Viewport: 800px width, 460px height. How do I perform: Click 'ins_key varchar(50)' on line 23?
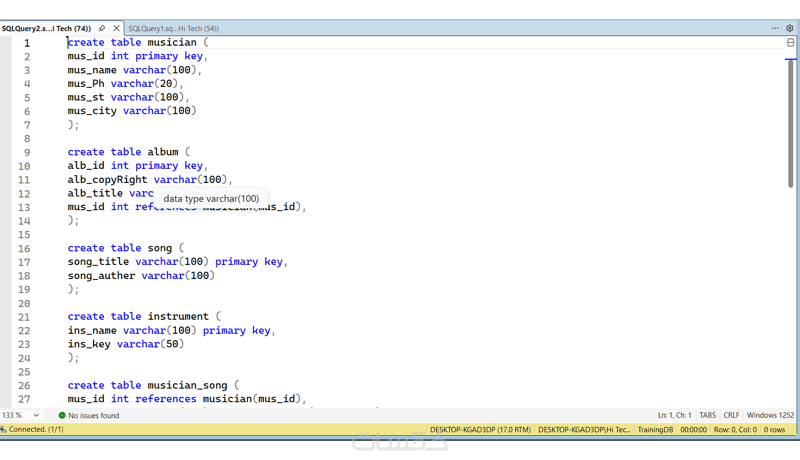click(x=126, y=344)
